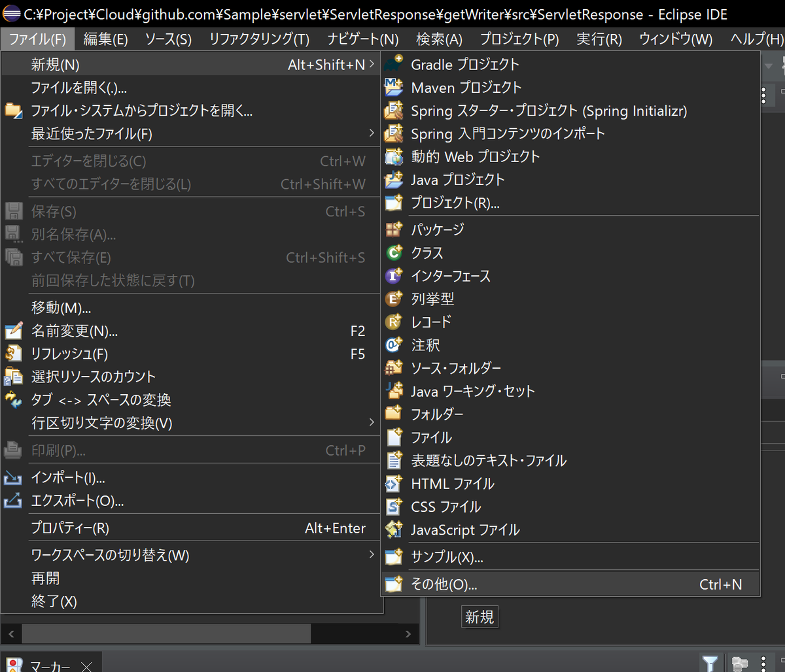Select ファイルを開く(.)... menu entry
This screenshot has height=672, width=785.
click(191, 87)
